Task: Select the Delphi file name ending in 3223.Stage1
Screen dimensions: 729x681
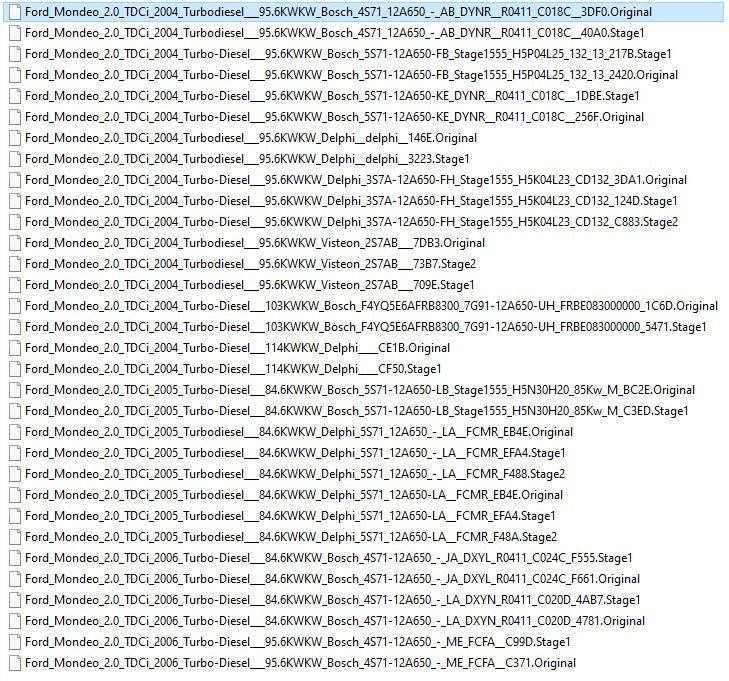Action: (247, 158)
